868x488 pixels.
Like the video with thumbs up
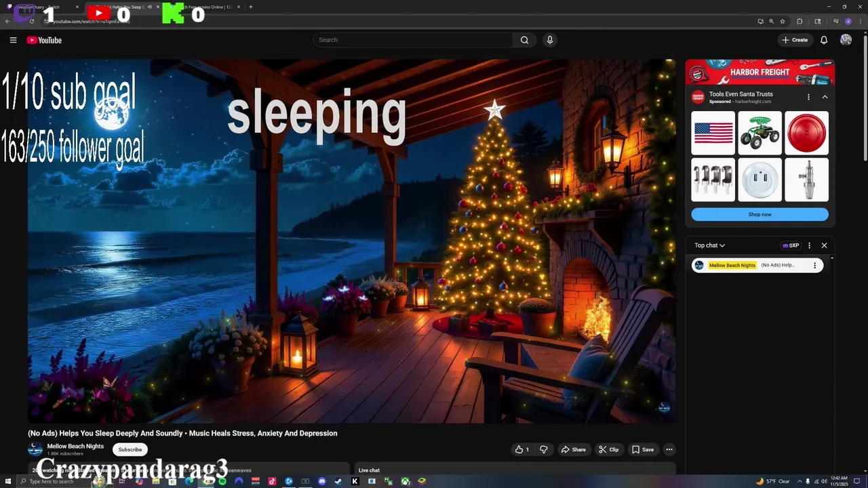(x=522, y=449)
